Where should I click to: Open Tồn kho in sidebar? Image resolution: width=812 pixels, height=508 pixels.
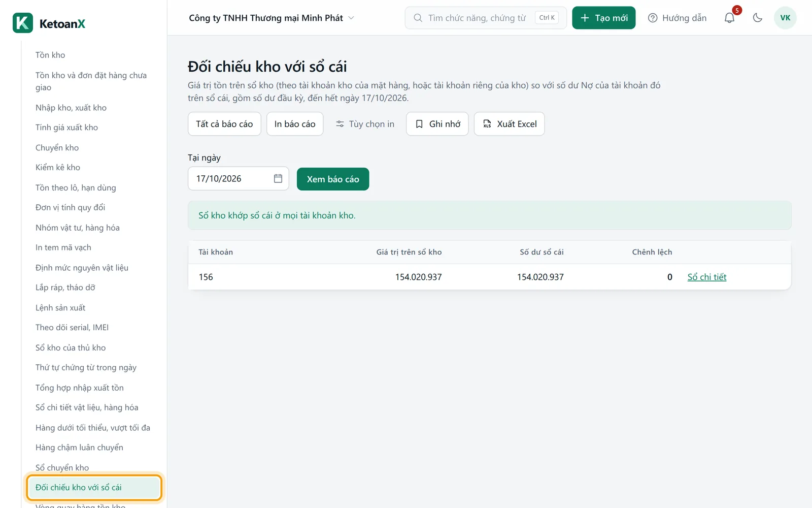click(50, 55)
